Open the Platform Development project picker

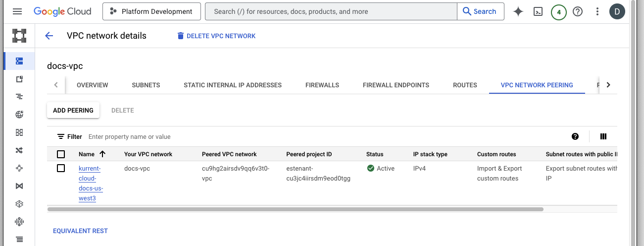point(151,11)
